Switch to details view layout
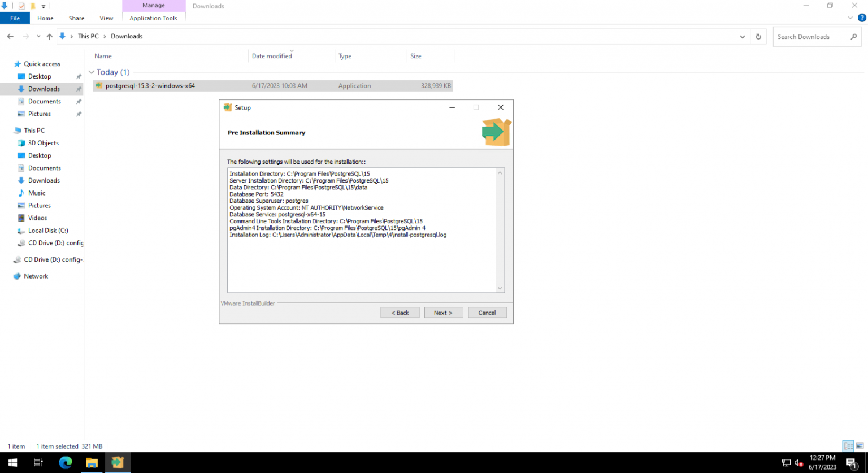 [x=848, y=446]
